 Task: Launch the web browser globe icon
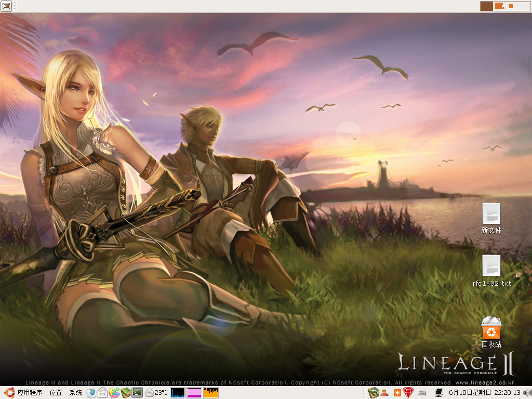(x=91, y=393)
